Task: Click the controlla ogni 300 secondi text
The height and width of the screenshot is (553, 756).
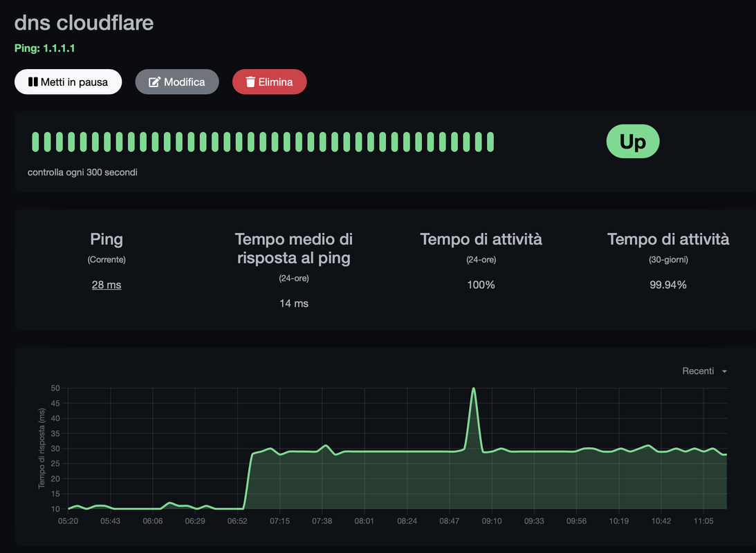Action: coord(82,172)
